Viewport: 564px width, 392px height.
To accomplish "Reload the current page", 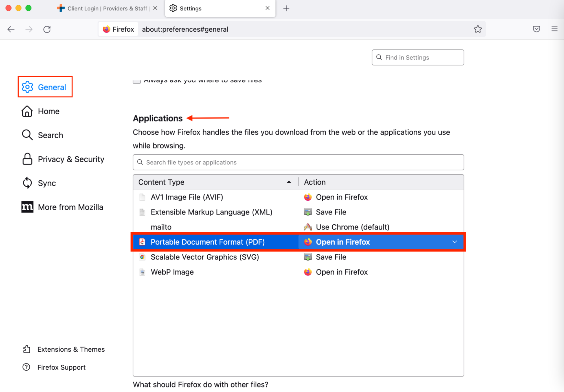I will pos(47,29).
